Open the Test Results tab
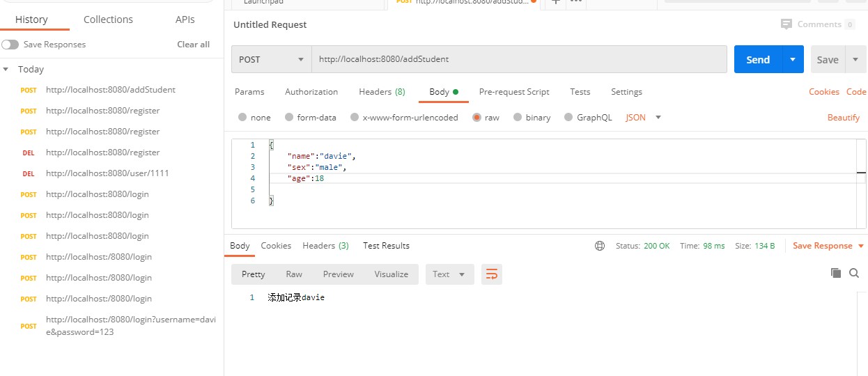 [386, 246]
